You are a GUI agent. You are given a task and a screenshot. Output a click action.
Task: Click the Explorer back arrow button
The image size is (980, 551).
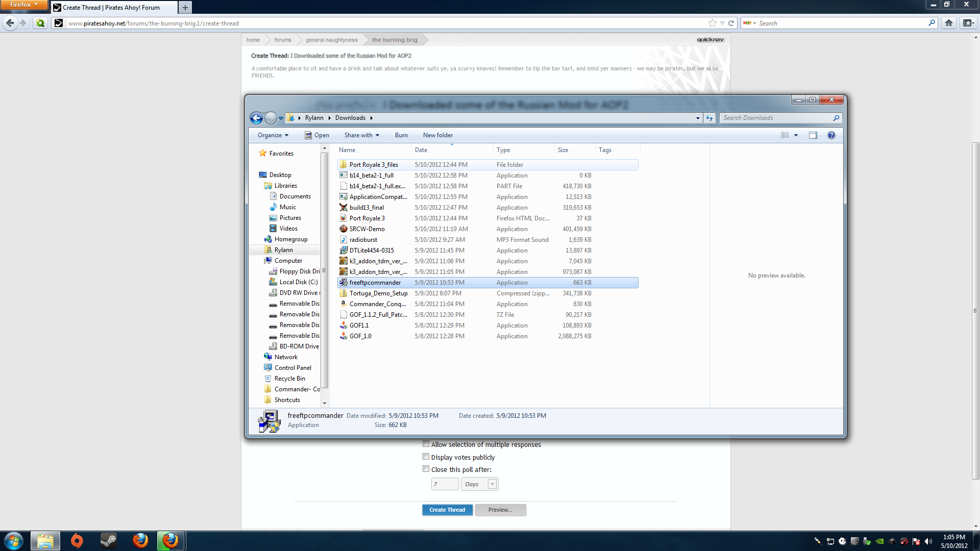coord(256,118)
